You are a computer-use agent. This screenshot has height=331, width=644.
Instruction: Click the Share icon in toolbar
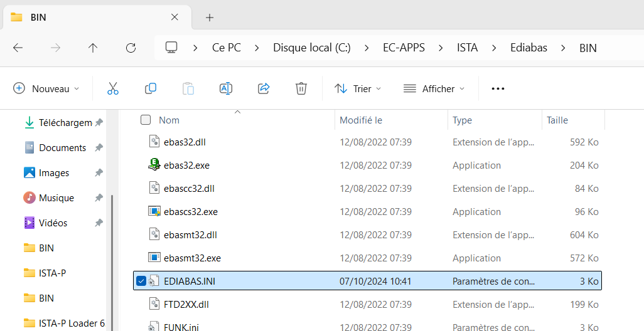tap(264, 88)
